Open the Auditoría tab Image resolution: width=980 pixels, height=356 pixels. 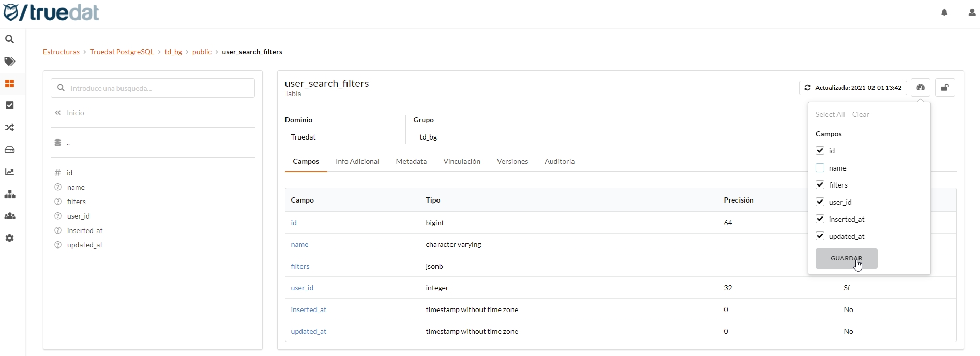point(559,161)
